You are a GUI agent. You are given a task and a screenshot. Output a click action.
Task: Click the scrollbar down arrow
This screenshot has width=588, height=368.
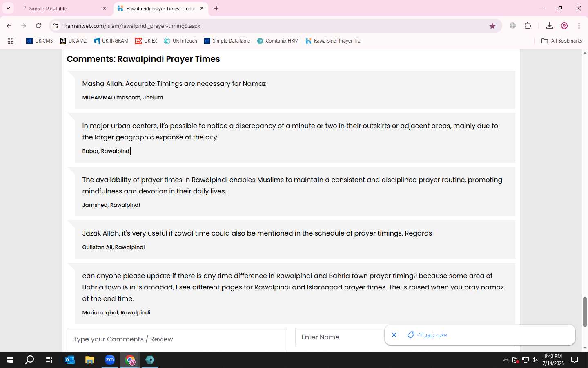tap(585, 348)
